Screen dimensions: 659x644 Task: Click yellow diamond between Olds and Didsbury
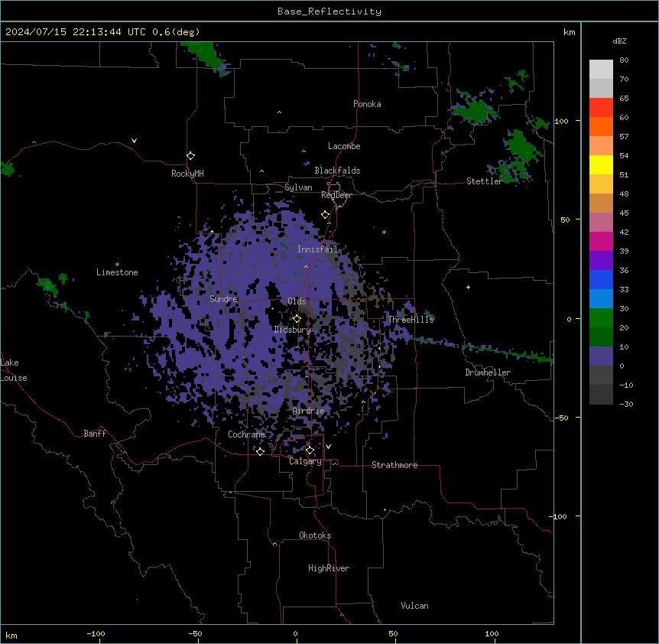[x=297, y=319]
